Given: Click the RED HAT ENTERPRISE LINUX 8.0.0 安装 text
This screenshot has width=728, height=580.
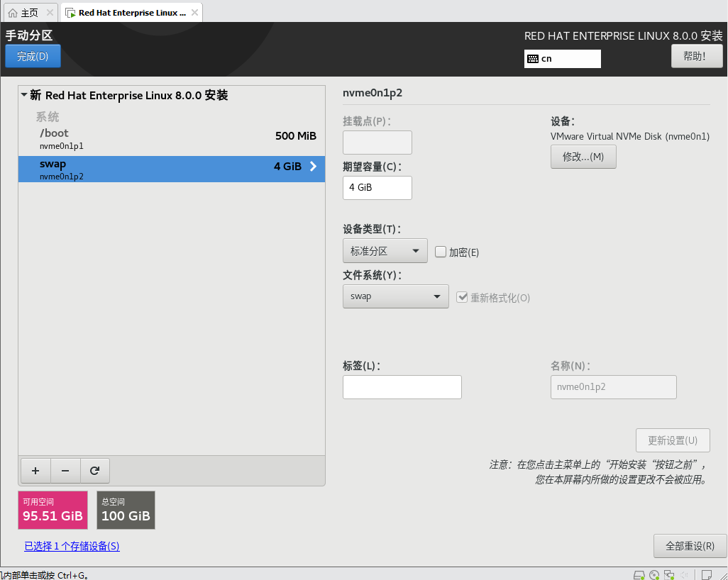Looking at the screenshot, I should pyautogui.click(x=624, y=35).
